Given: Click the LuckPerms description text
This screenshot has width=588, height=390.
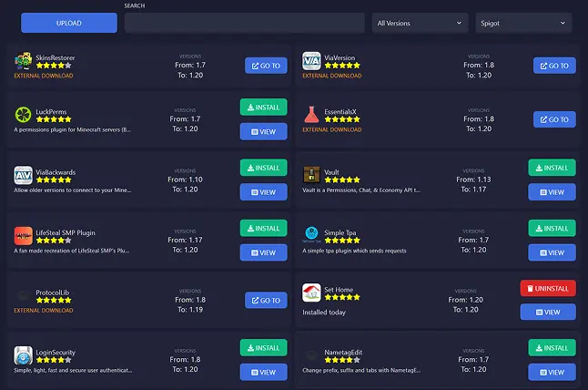Looking at the screenshot, I should click(x=73, y=130).
